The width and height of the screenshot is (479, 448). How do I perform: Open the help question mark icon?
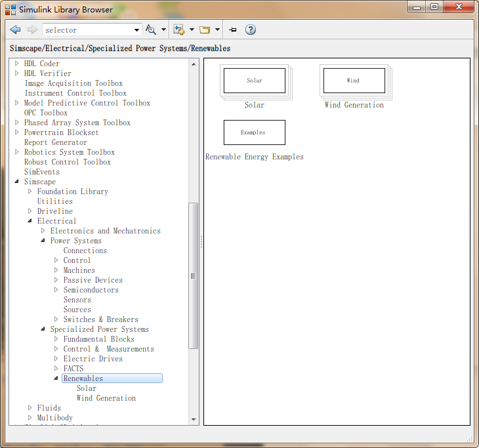click(x=251, y=30)
